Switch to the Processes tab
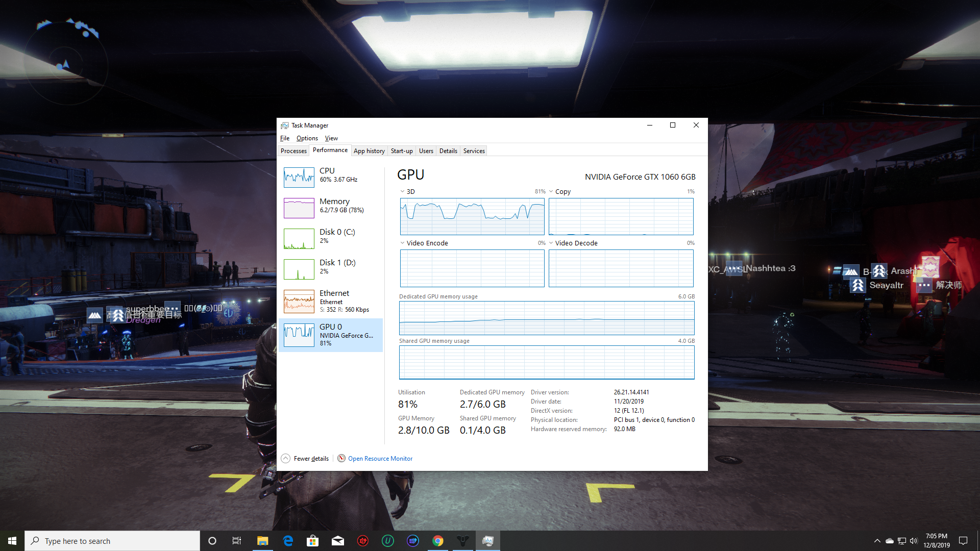Image resolution: width=980 pixels, height=551 pixels. (x=293, y=151)
